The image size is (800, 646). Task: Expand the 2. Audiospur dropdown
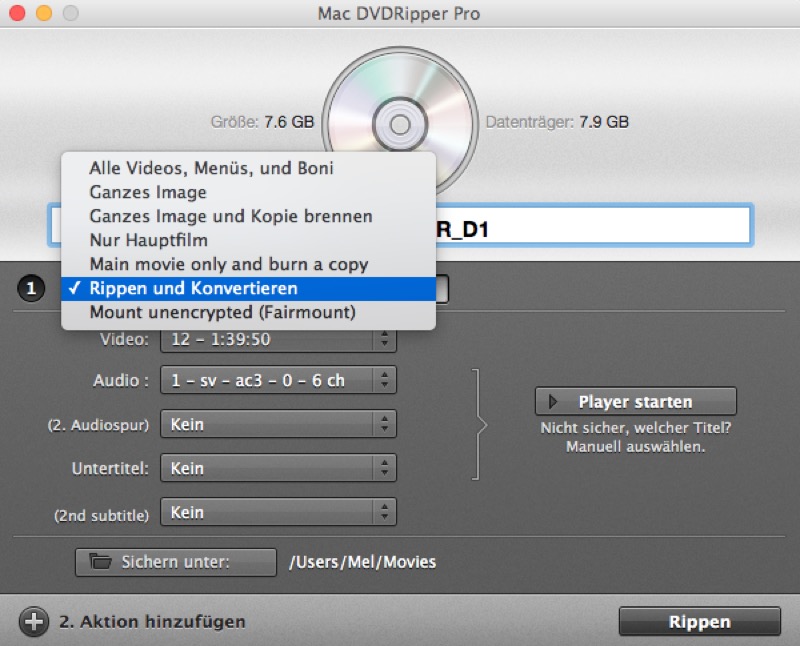click(278, 424)
